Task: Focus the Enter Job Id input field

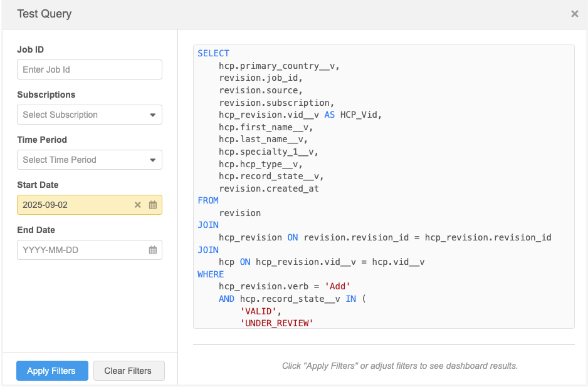Action: click(x=89, y=70)
